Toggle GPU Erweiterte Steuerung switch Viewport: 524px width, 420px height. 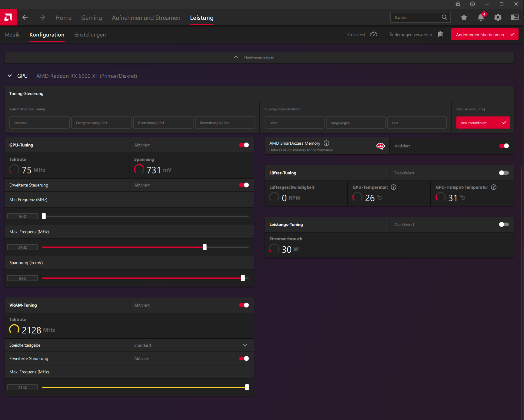(x=244, y=185)
